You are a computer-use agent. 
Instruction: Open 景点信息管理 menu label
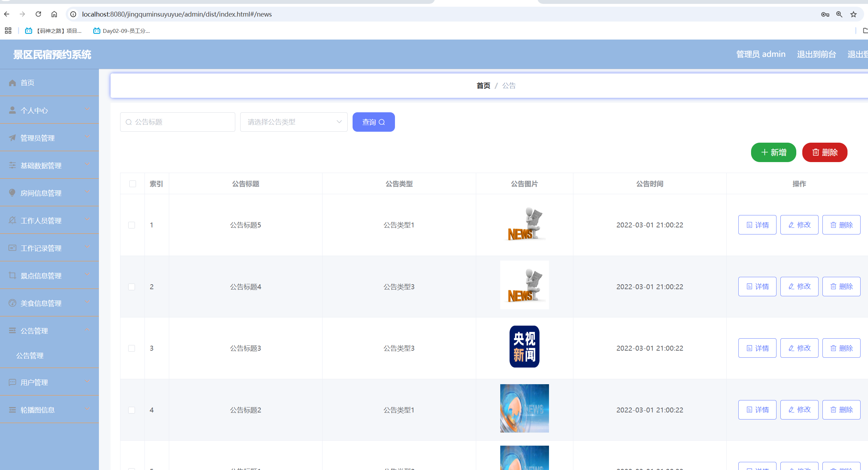pyautogui.click(x=41, y=276)
